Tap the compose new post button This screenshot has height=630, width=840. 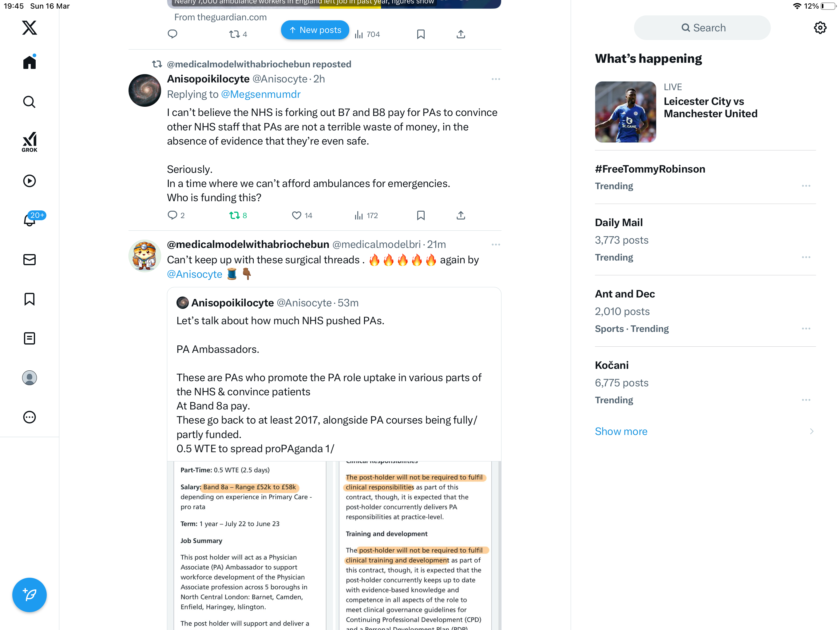(x=29, y=595)
